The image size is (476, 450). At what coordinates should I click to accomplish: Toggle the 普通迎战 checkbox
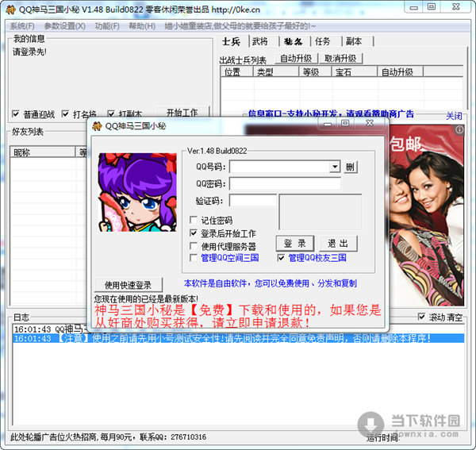(x=15, y=113)
